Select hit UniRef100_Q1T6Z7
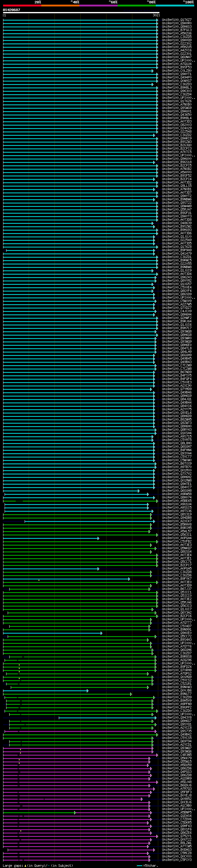 [x=177, y=20]
